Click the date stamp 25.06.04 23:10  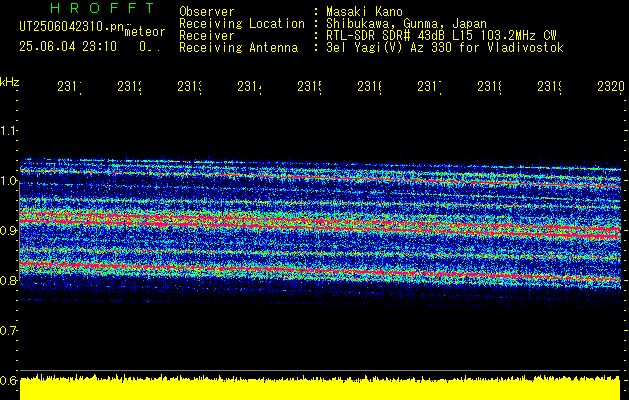point(68,47)
